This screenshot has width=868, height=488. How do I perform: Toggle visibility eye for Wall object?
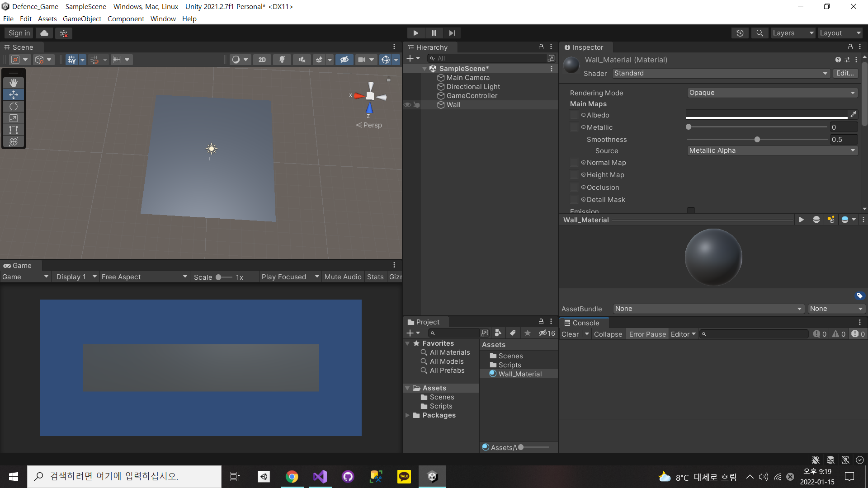click(407, 105)
